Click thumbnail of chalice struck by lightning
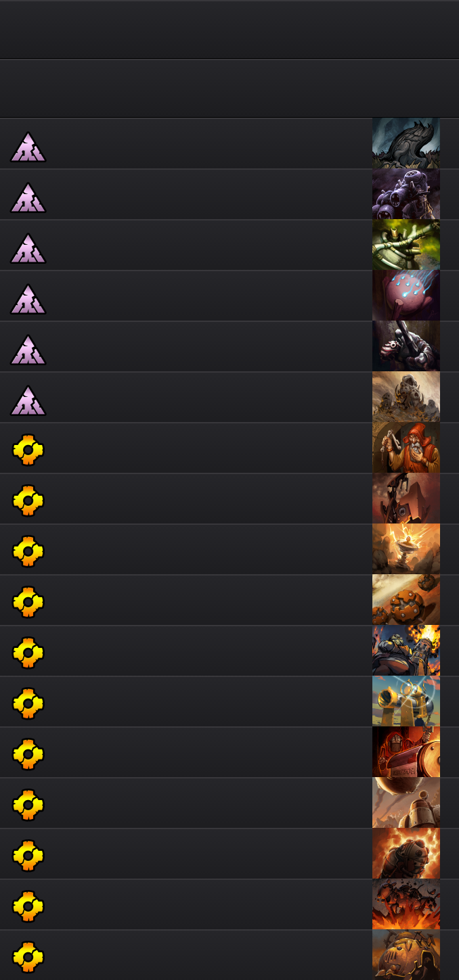This screenshot has width=459, height=980. (406, 549)
